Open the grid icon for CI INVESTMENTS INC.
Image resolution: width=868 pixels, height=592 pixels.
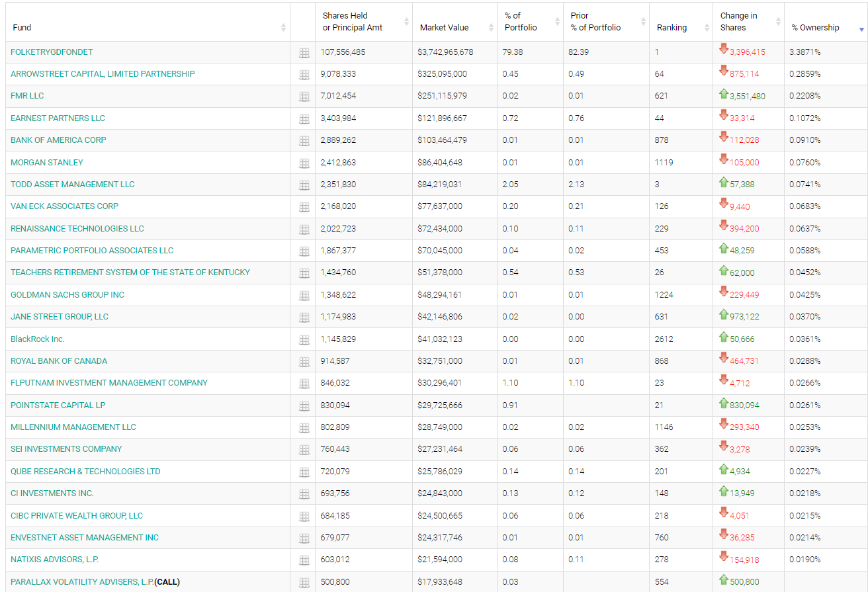point(304,494)
